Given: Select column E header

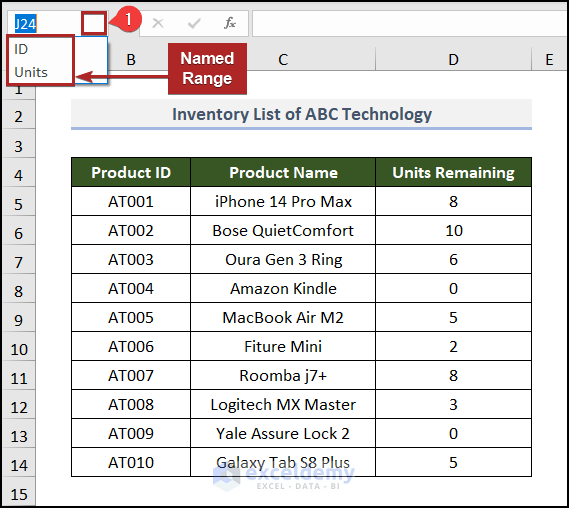Looking at the screenshot, I should (x=550, y=59).
